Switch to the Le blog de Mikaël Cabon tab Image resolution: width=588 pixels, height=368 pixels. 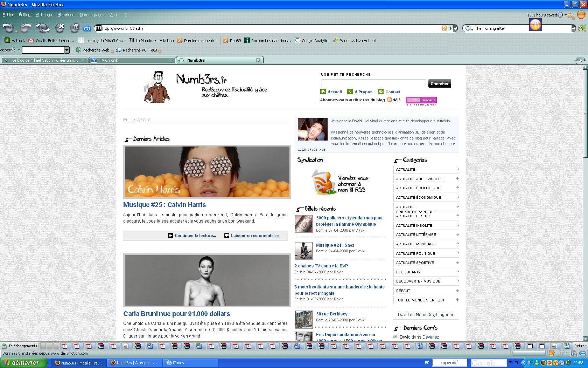[x=44, y=60]
